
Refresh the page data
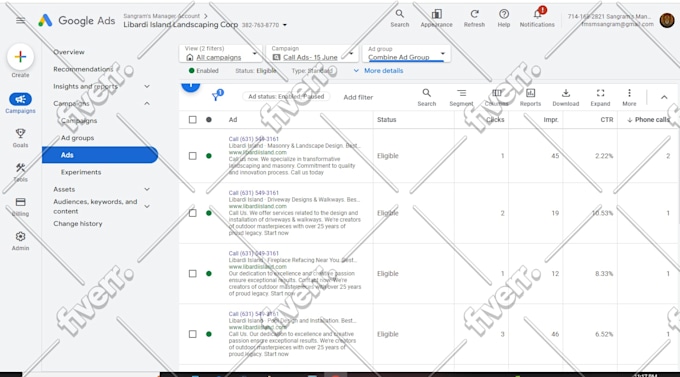tap(474, 18)
